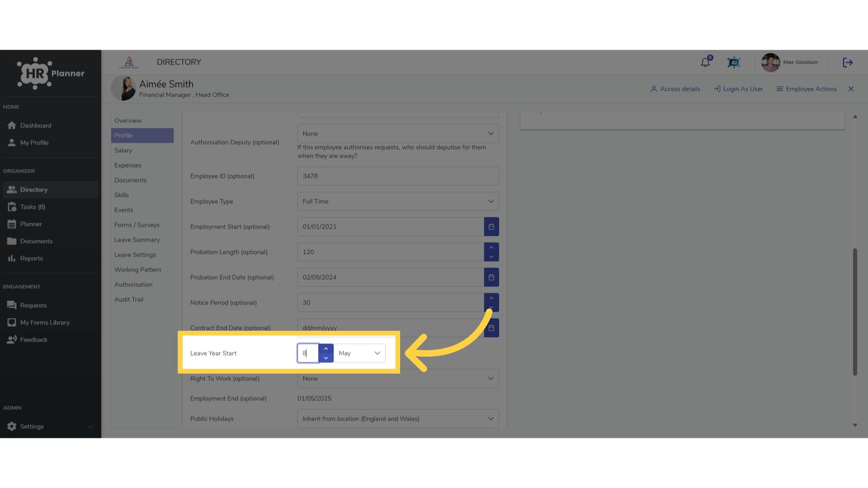Open Audit Trail tab
Image resolution: width=868 pixels, height=488 pixels.
[142, 300]
